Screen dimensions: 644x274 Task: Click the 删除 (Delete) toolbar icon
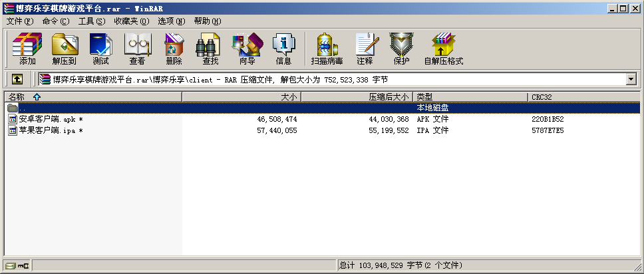pos(174,49)
